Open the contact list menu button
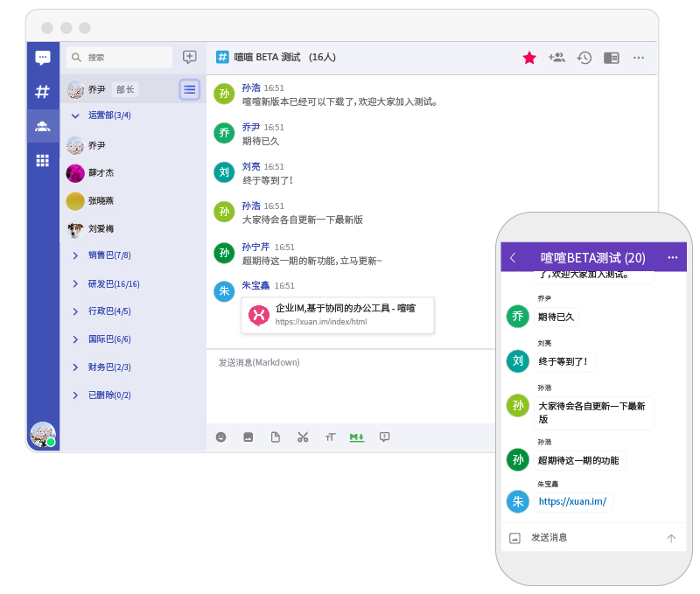The width and height of the screenshot is (700, 594). coord(190,89)
